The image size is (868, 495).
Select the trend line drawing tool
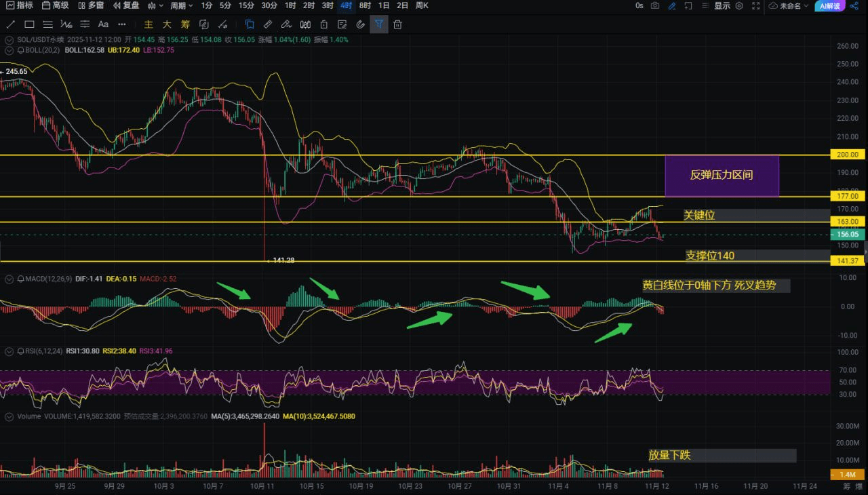pos(10,24)
